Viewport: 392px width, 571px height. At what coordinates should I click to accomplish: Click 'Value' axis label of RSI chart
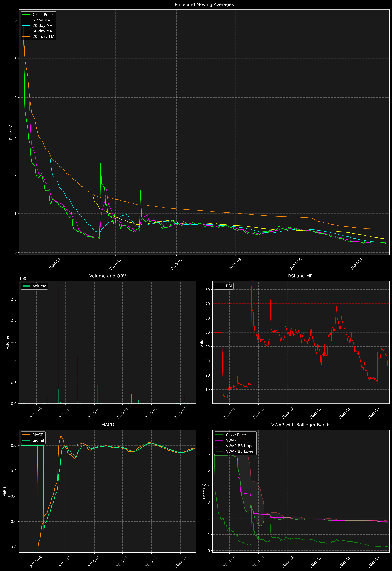(202, 342)
